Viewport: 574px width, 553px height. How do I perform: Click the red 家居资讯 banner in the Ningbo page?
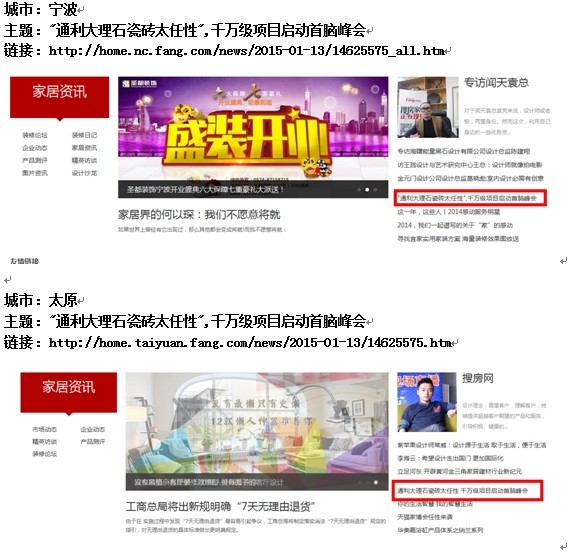(59, 97)
